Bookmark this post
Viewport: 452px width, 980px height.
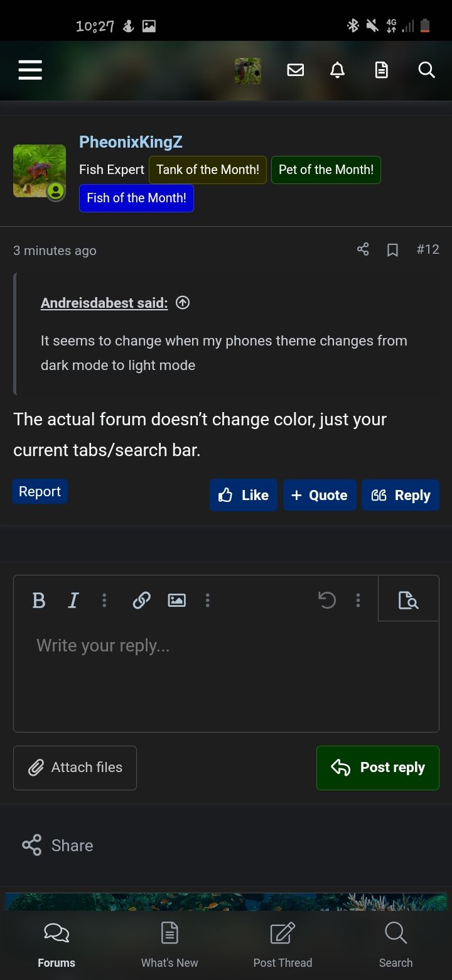pos(392,250)
